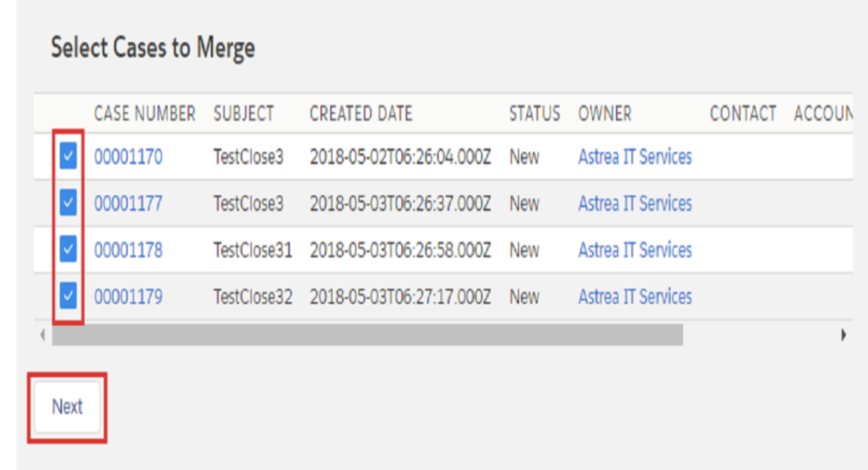This screenshot has width=868, height=470.
Task: Uncheck the checkbox for case 00001170
Action: [x=68, y=156]
